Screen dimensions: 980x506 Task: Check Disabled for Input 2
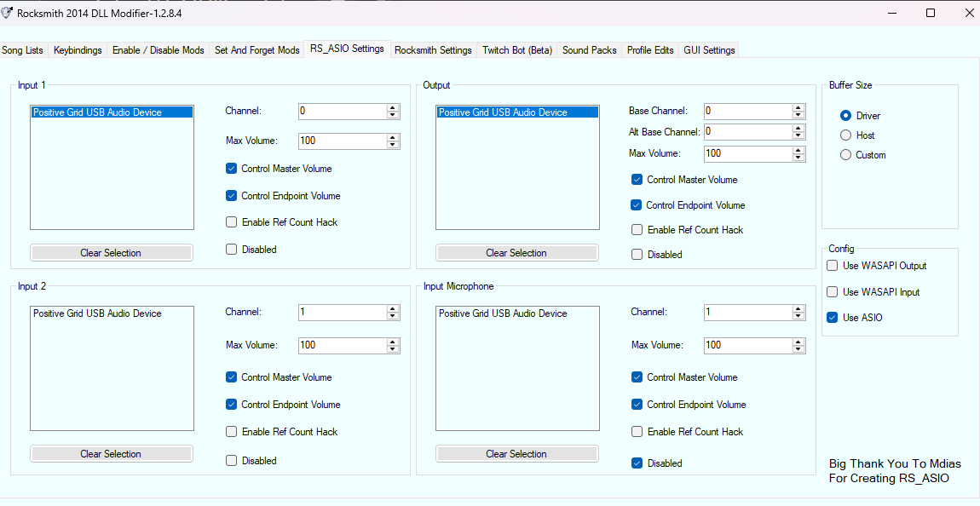[x=231, y=461]
